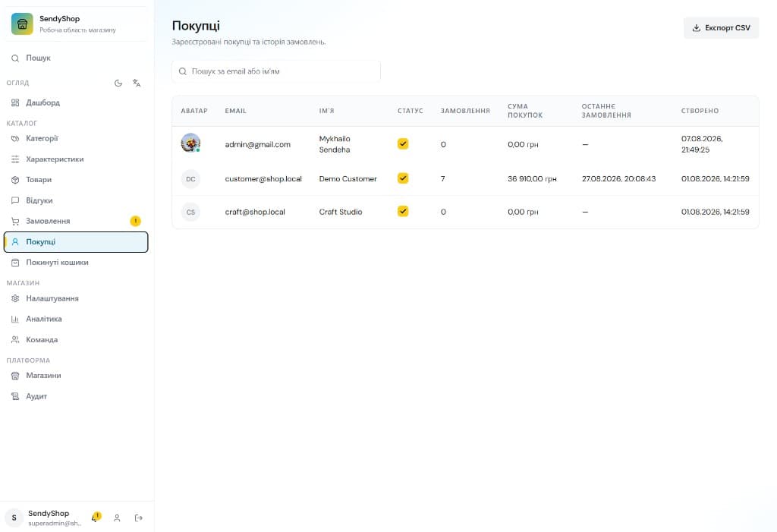The height and width of the screenshot is (532, 777).
Task: Open the language translation icon
Action: point(137,83)
